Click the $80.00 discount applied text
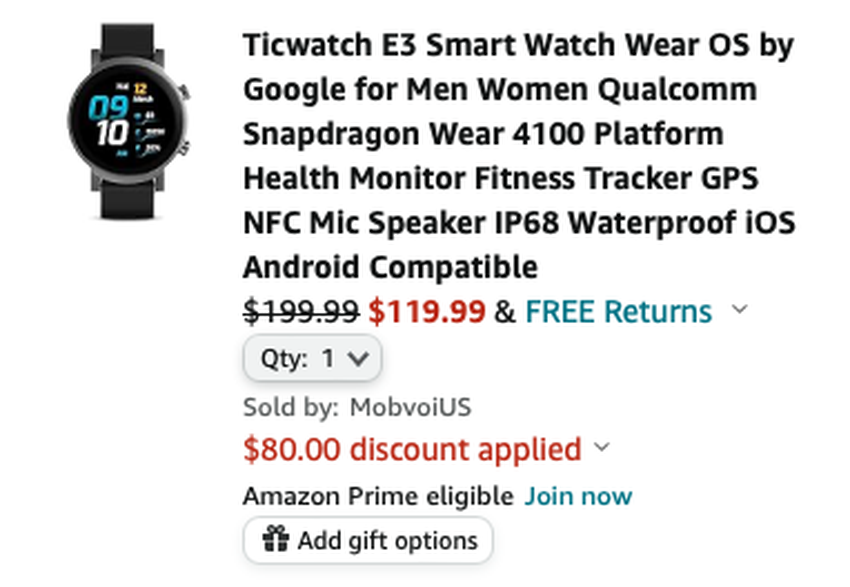 (x=412, y=449)
